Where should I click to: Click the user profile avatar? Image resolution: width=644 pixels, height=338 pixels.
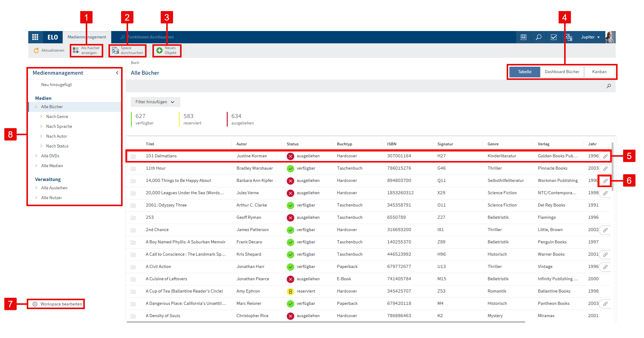610,37
